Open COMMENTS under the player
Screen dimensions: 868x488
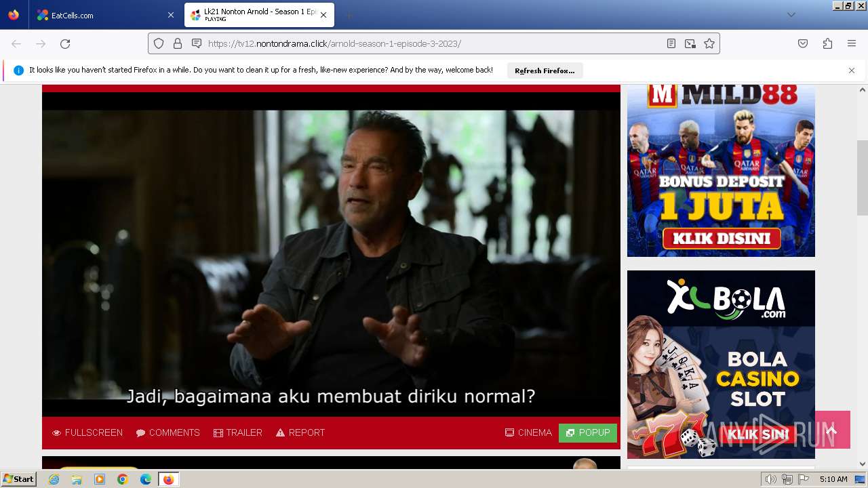[167, 432]
